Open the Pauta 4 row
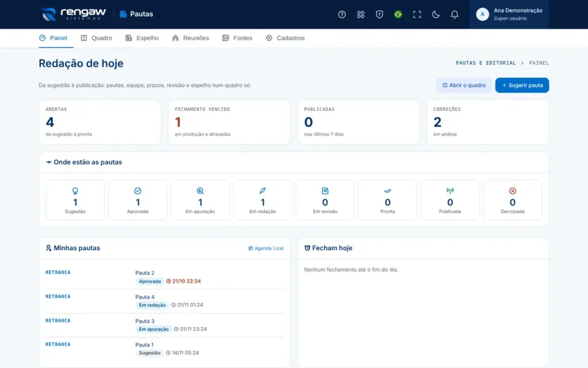 pos(165,301)
